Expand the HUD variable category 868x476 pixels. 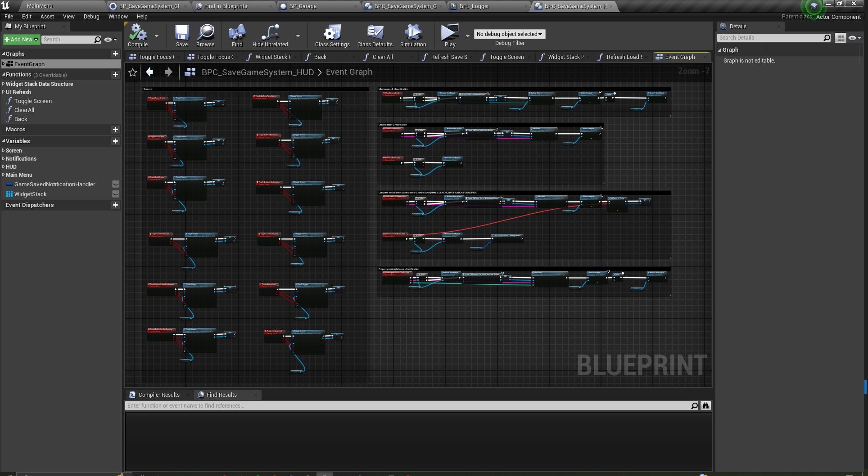point(4,166)
